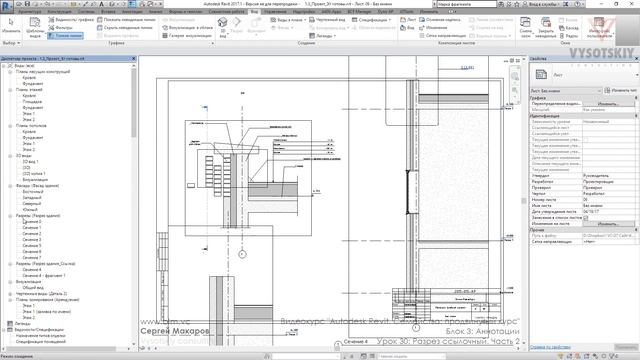Viewport: 640px width, 360px height.
Task: Click Guide Grid (Сетка направляющих) tool
Action: pos(442,36)
